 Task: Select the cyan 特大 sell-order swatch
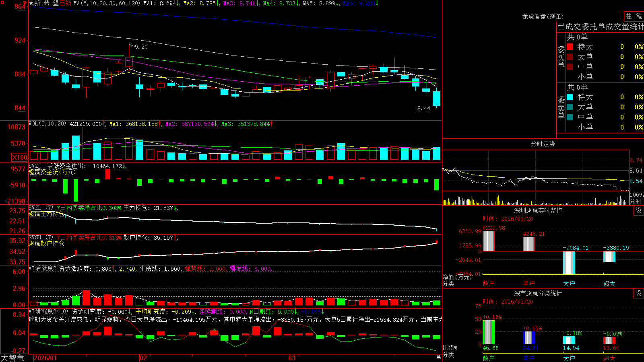pos(570,97)
